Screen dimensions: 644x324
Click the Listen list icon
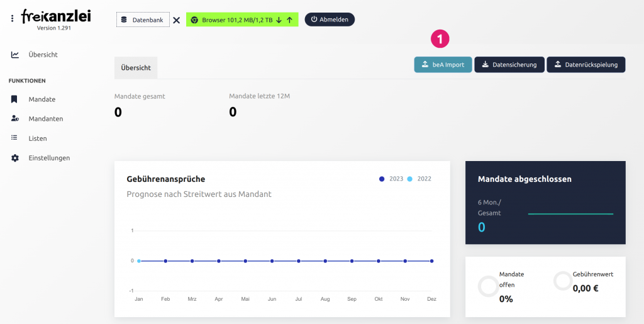point(14,138)
